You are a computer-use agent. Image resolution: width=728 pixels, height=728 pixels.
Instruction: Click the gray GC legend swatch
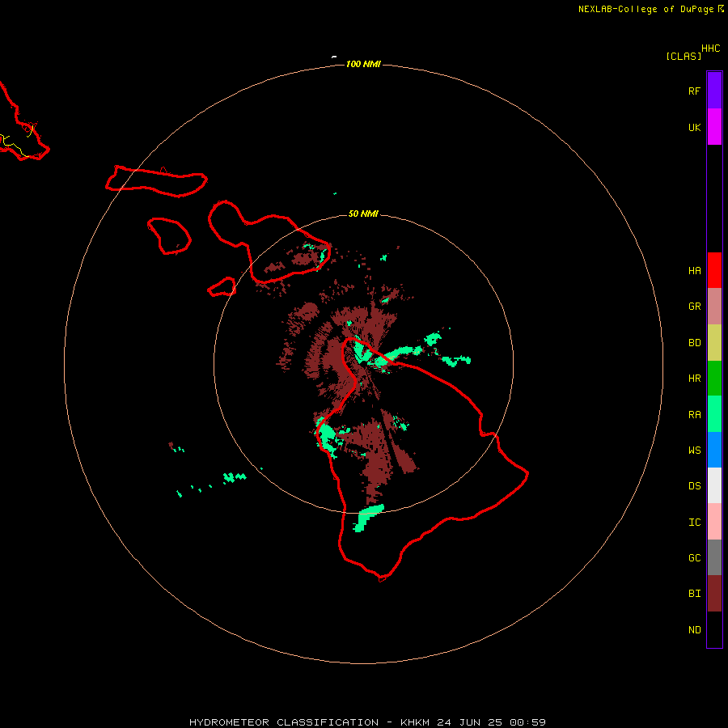coord(714,557)
